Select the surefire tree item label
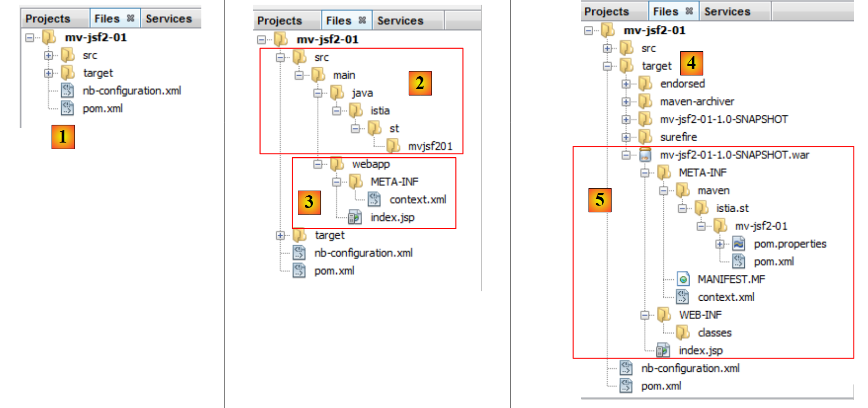The height and width of the screenshot is (408, 868). point(678,137)
